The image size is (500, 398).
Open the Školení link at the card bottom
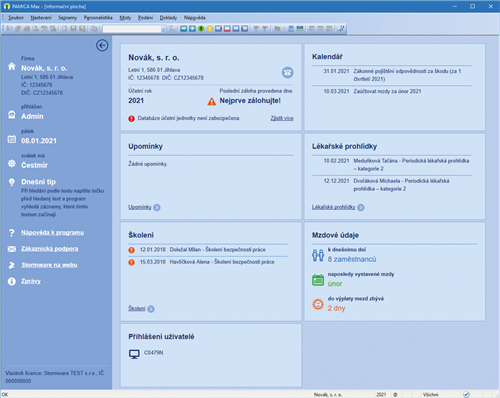tap(137, 309)
